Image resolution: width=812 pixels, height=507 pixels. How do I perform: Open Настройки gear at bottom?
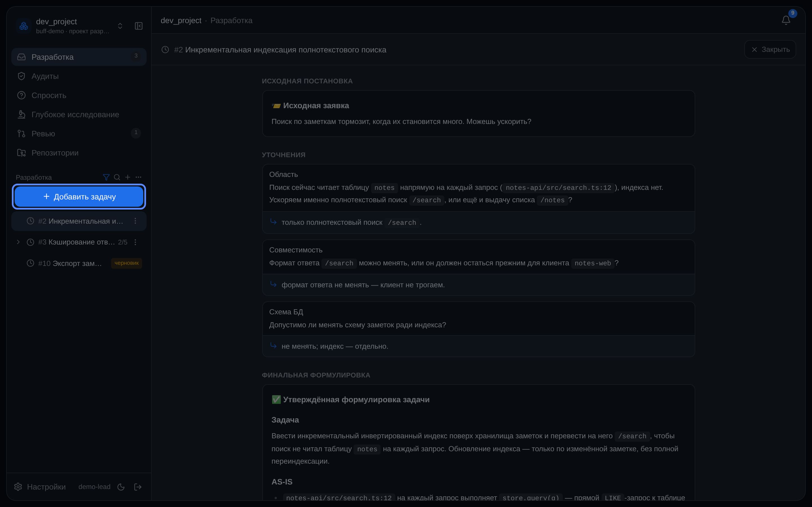(x=18, y=486)
